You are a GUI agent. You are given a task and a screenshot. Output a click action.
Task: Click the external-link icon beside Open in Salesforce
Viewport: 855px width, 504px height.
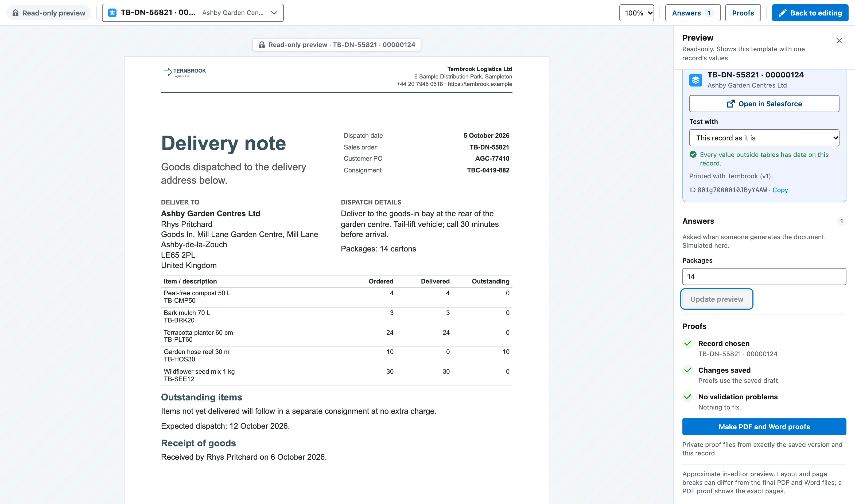pos(730,104)
